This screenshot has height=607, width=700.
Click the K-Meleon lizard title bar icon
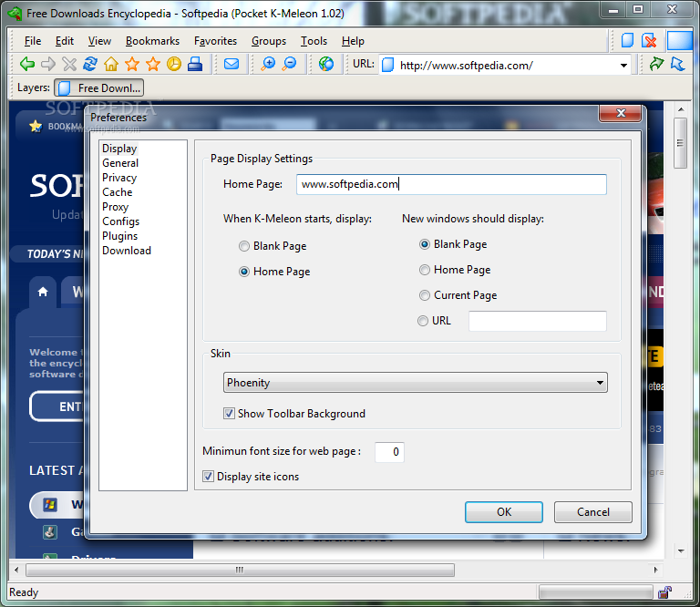coord(15,13)
